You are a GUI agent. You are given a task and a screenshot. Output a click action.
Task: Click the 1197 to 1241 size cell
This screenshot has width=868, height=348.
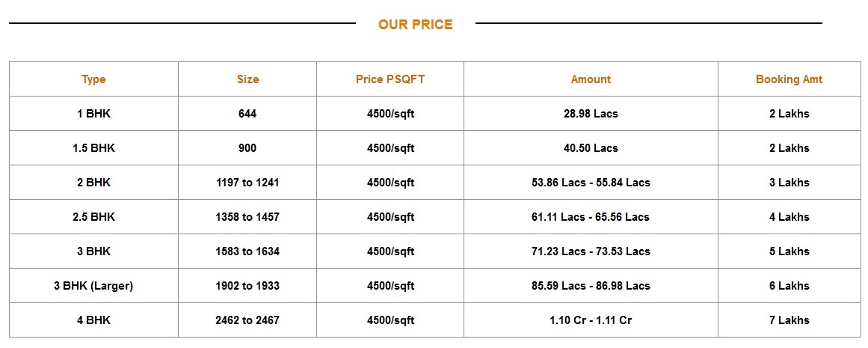pos(247,183)
